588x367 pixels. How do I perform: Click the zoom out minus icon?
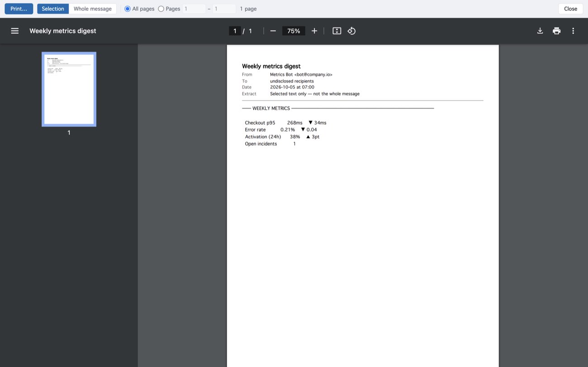pos(273,31)
